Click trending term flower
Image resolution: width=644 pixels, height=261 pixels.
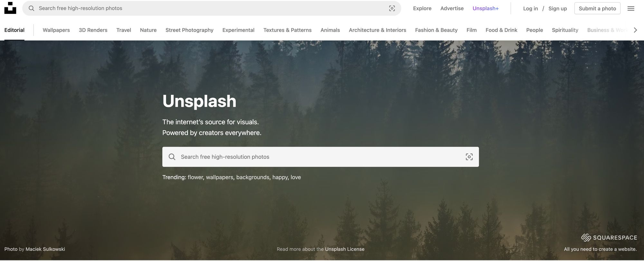(x=195, y=177)
